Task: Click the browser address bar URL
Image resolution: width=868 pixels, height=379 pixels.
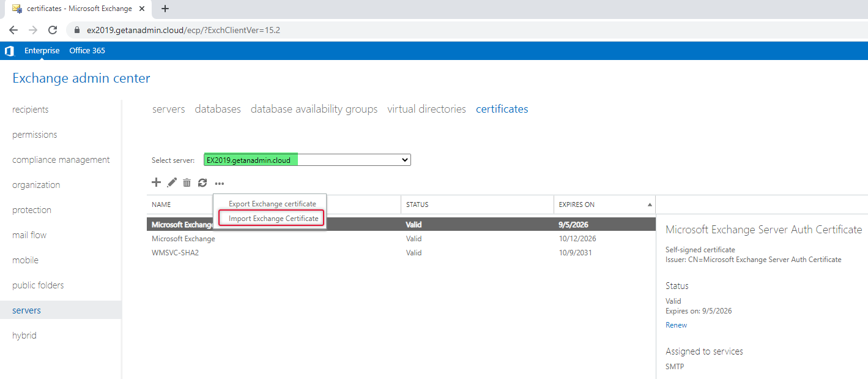Action: [184, 30]
